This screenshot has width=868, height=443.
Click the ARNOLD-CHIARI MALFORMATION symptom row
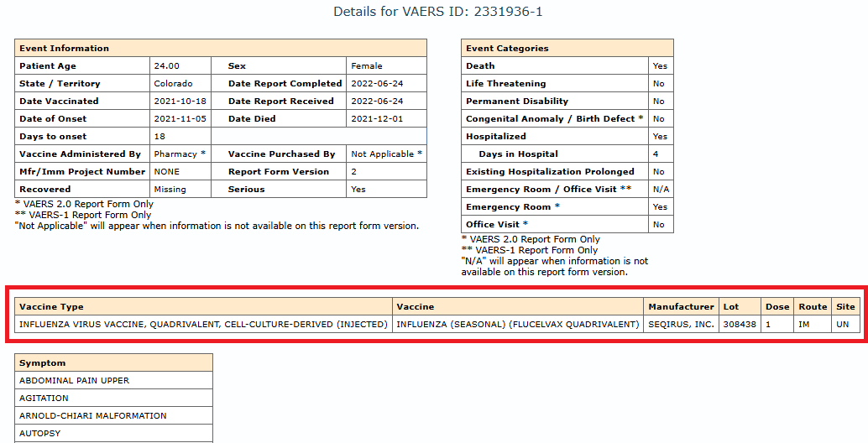click(93, 416)
